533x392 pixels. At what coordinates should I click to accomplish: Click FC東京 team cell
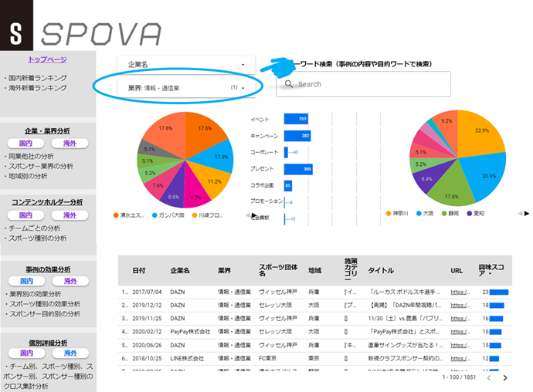[267, 358]
